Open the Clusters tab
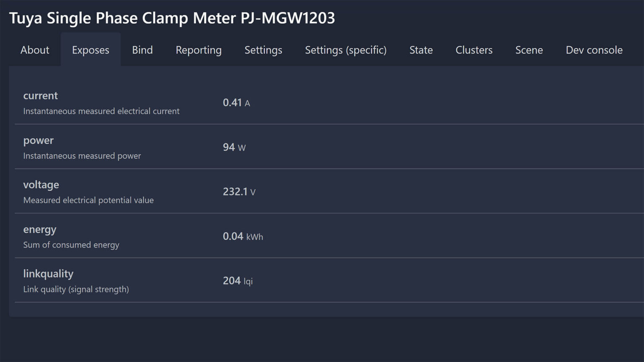The width and height of the screenshot is (644, 362). tap(474, 50)
